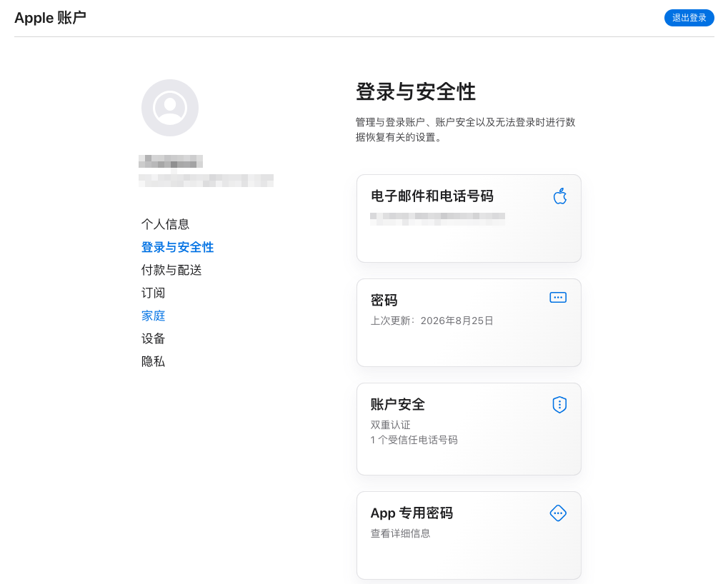Open the 密码 card title
Screen dimensions: 728x584
(x=384, y=300)
